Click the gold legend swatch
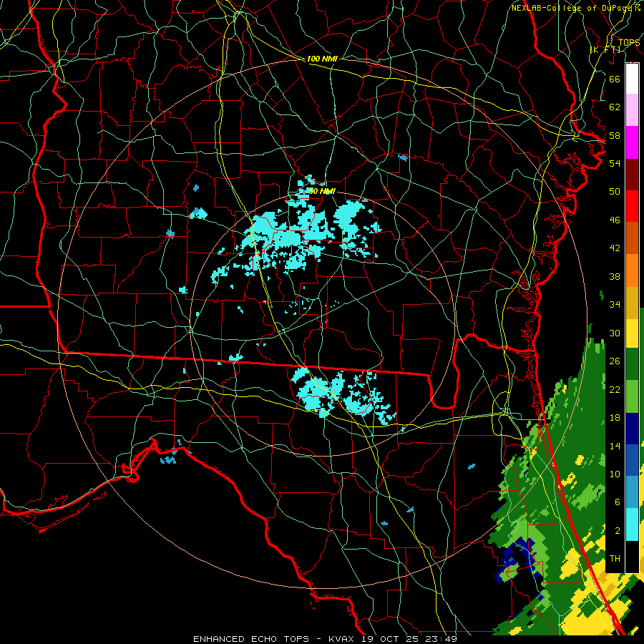Screen dimensions: 644x644 coord(632,303)
